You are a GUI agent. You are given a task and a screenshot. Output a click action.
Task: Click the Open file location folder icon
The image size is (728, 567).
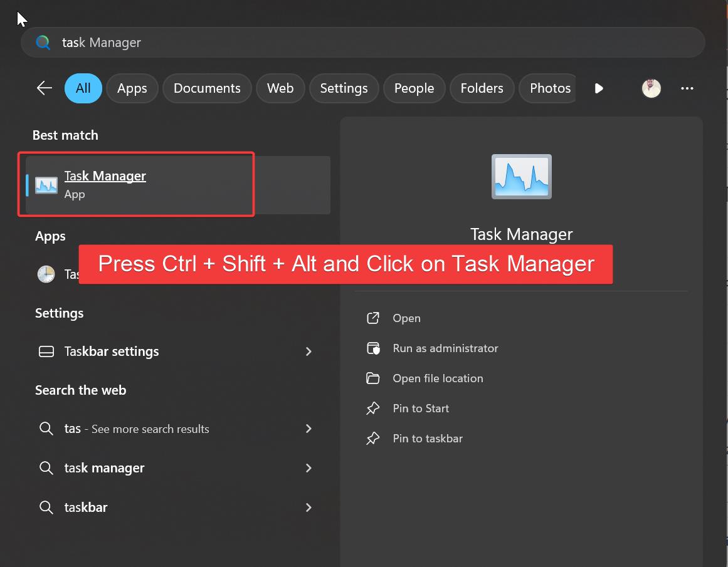click(x=373, y=378)
